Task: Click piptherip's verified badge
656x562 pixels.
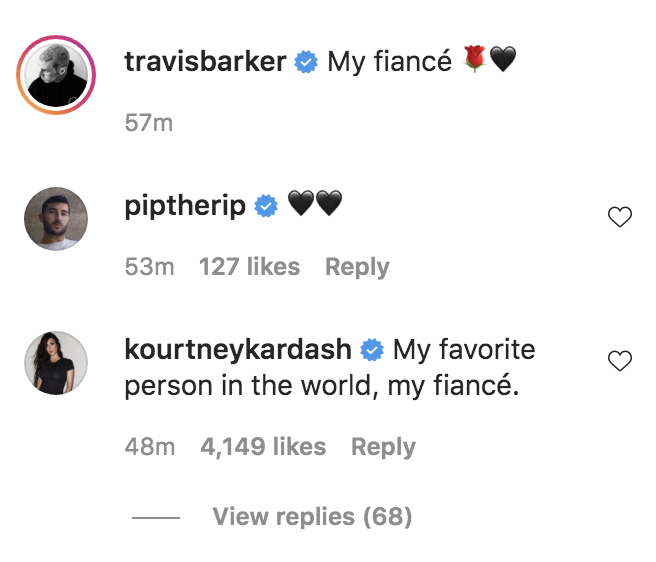Action: click(265, 206)
